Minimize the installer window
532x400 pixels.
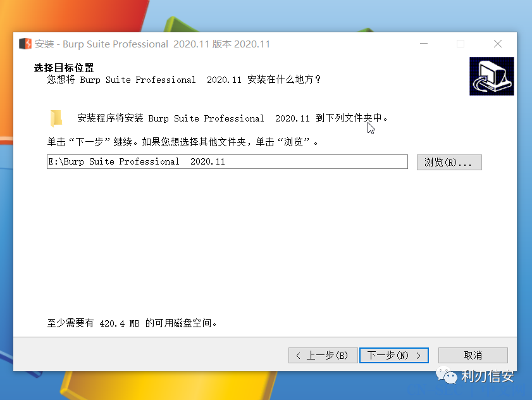(424, 44)
